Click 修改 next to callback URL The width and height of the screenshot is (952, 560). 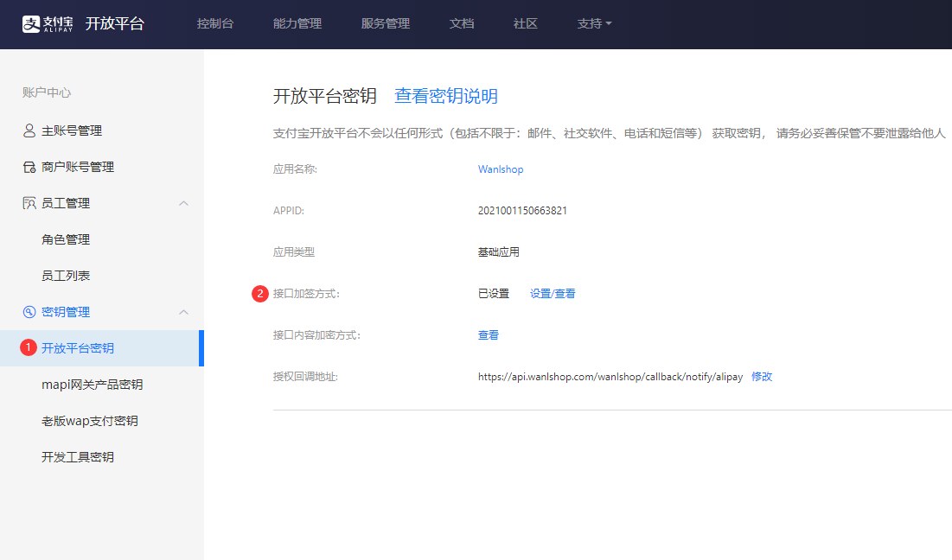click(762, 376)
